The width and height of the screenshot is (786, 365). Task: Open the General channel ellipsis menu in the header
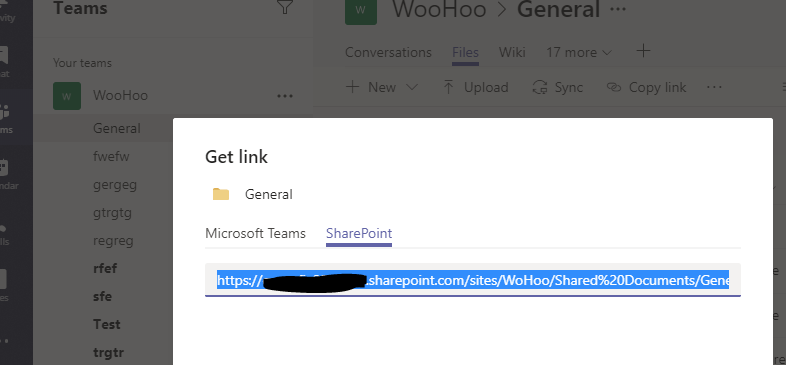618,9
